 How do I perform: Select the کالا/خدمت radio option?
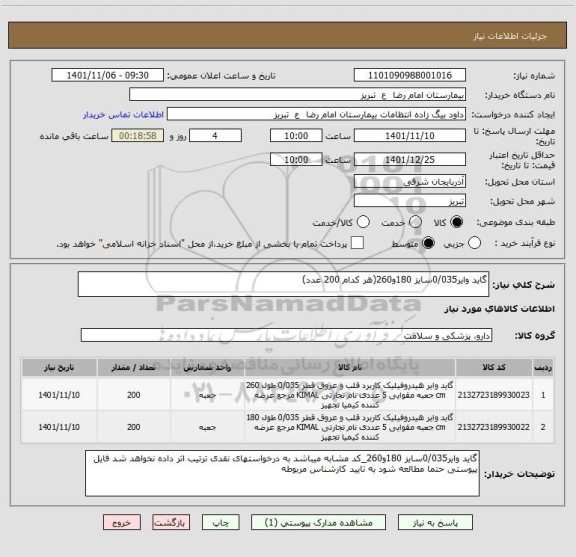point(363,222)
